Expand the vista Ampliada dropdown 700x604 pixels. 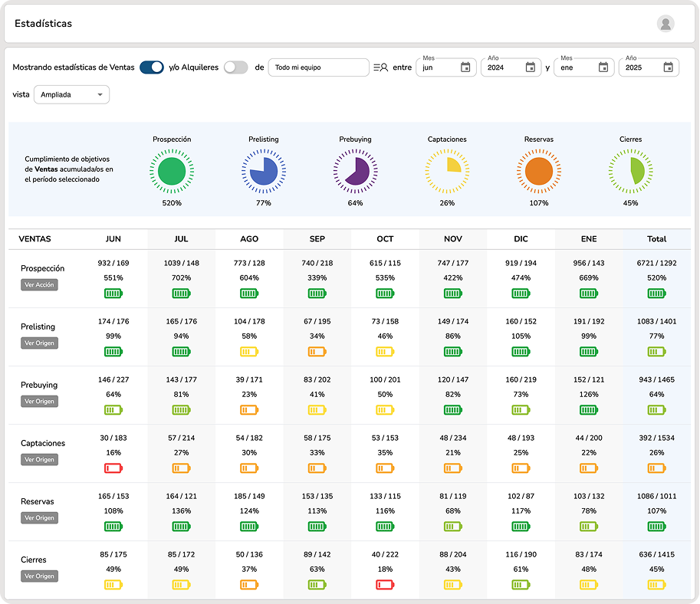pyautogui.click(x=72, y=95)
